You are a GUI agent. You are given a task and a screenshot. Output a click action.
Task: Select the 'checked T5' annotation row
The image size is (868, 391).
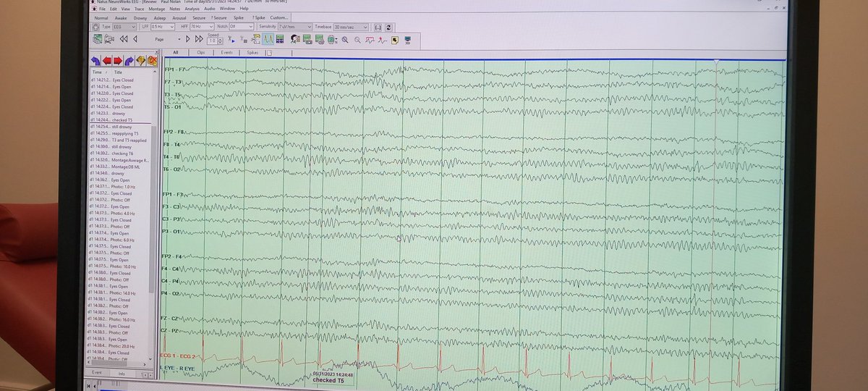coord(120,120)
